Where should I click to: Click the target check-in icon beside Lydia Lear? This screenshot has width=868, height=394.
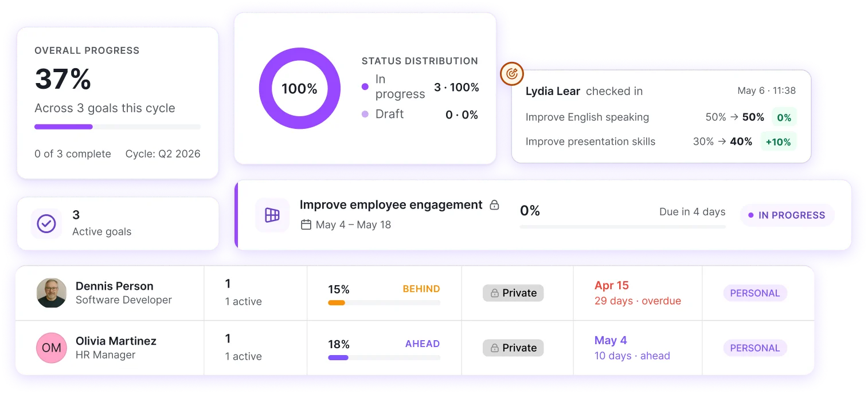coord(512,74)
